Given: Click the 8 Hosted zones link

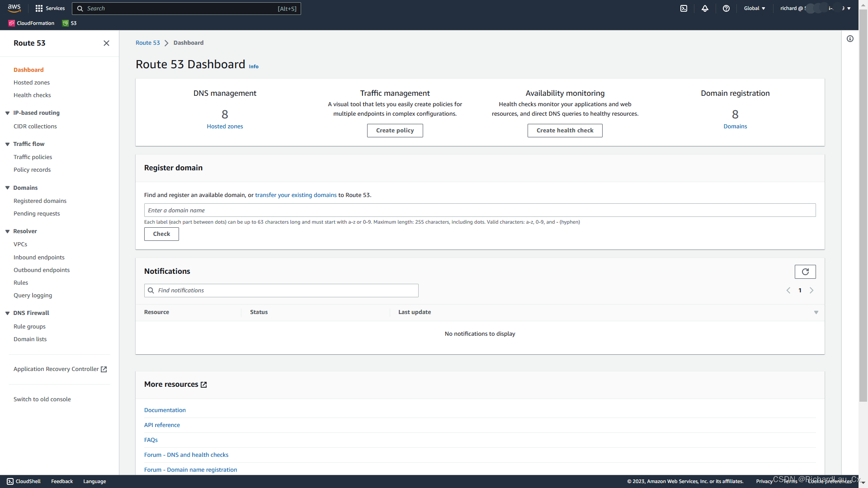Looking at the screenshot, I should (x=224, y=118).
